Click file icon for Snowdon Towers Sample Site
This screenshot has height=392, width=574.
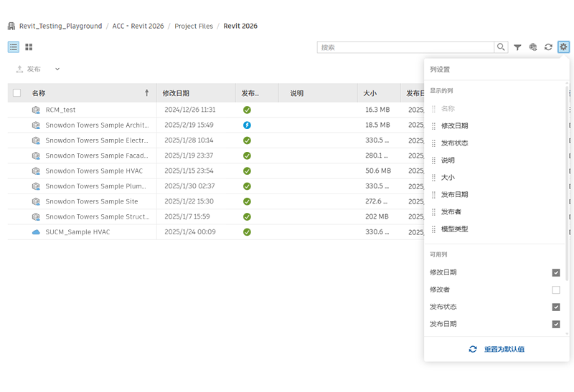point(36,201)
